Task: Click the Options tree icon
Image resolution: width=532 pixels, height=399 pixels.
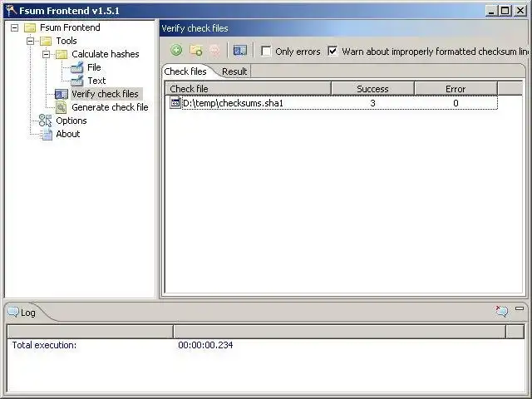Action: 46,121
